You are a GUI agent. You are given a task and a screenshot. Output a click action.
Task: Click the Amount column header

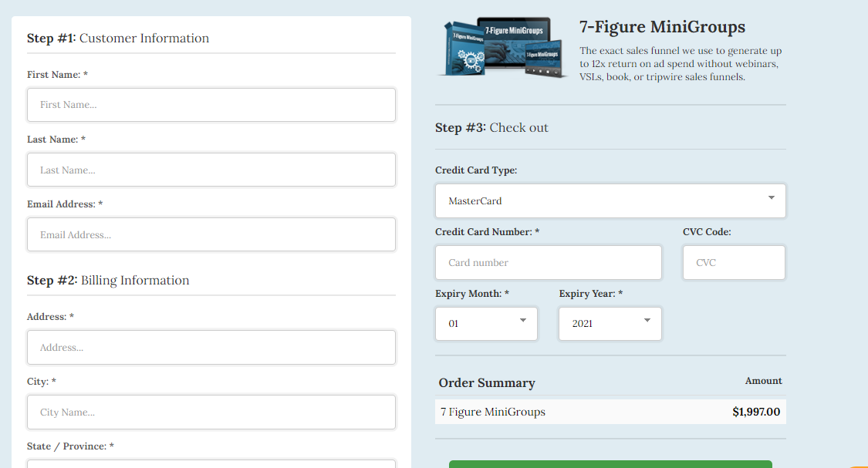click(763, 381)
